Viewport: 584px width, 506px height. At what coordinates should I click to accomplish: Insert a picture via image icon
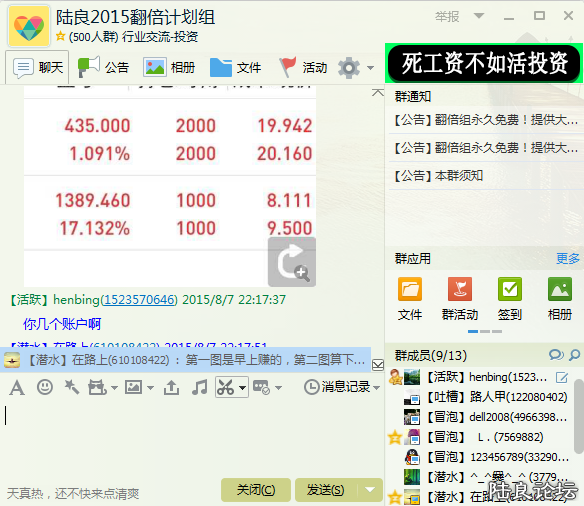pos(133,388)
